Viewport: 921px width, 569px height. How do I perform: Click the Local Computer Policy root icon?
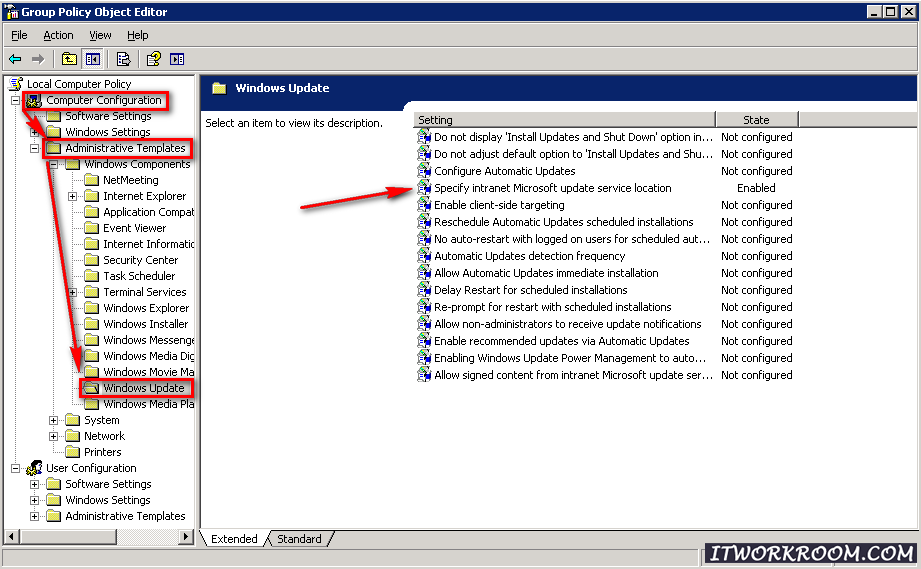(x=15, y=84)
